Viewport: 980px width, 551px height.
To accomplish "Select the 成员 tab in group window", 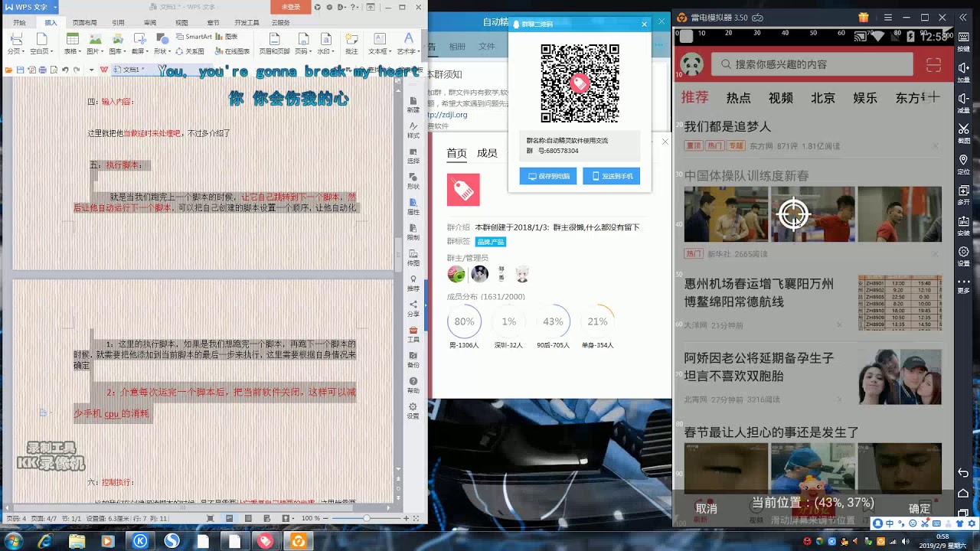I will pyautogui.click(x=487, y=153).
